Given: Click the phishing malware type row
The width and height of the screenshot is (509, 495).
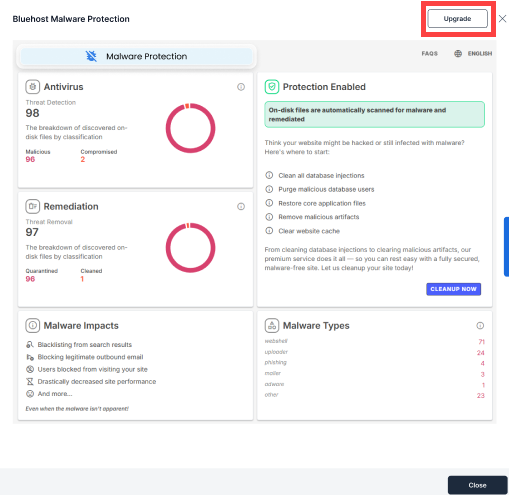Looking at the screenshot, I should click(375, 363).
